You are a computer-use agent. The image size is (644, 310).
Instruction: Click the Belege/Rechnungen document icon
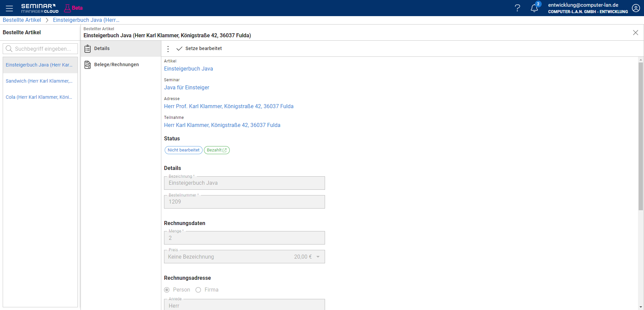(88, 64)
